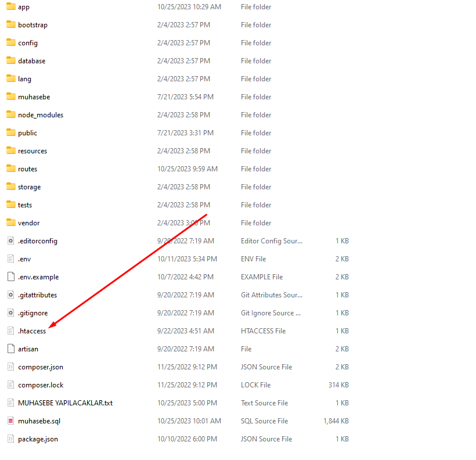The width and height of the screenshot is (476, 460).
Task: Click the date '9/22/2023 4:51 AM'
Action: 186,331
